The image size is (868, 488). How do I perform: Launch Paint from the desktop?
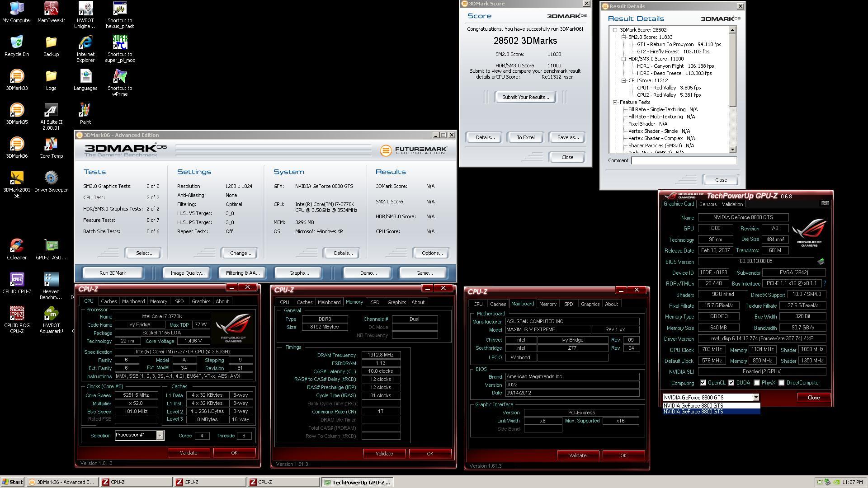[85, 114]
